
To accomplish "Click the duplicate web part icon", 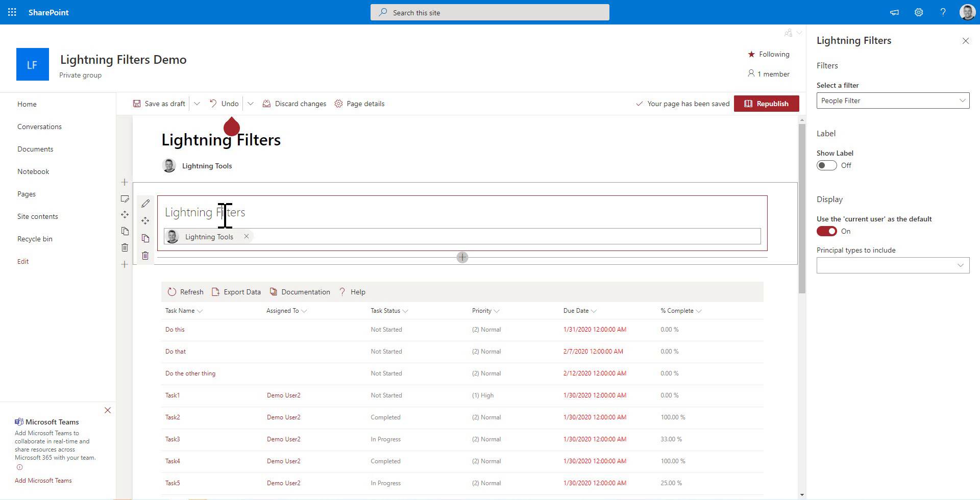I will tap(145, 238).
